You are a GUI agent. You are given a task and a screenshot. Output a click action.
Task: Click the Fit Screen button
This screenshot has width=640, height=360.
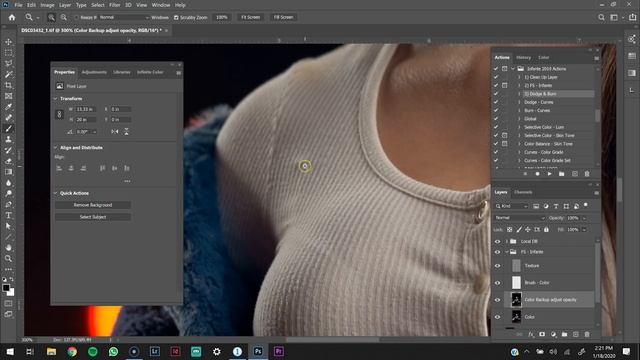click(251, 17)
